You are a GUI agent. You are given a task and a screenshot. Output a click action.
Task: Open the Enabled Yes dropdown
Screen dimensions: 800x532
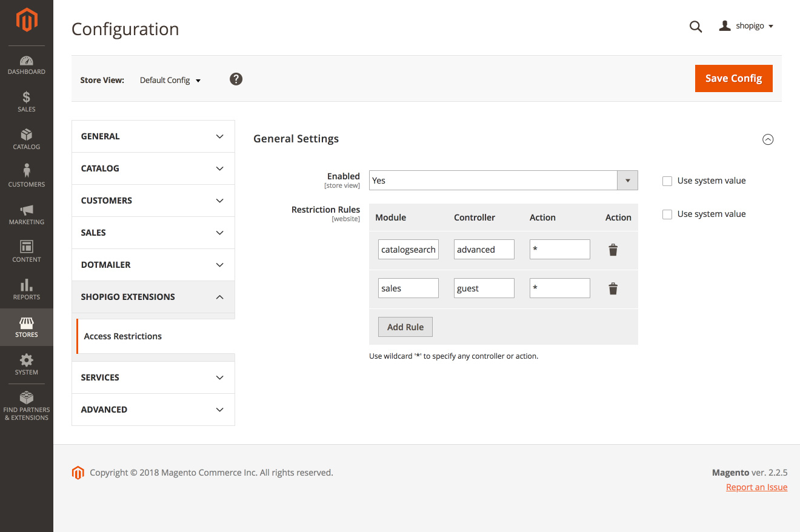(x=503, y=181)
